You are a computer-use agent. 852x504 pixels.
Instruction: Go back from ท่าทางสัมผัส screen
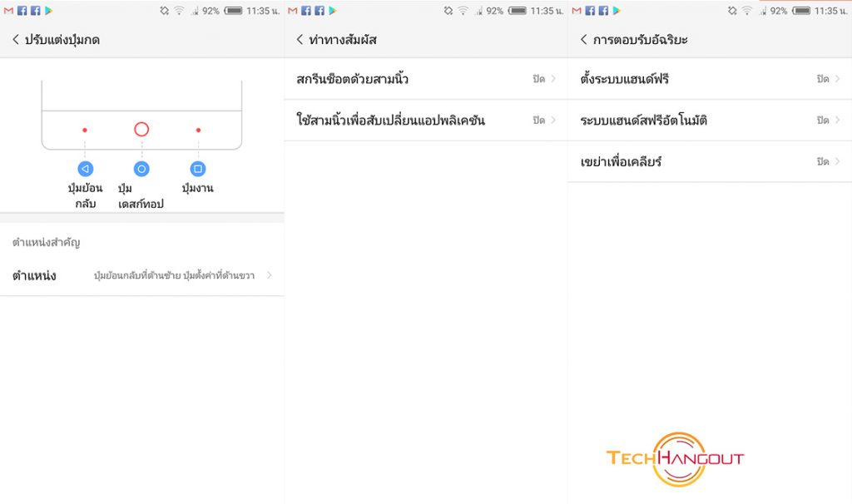coord(300,39)
